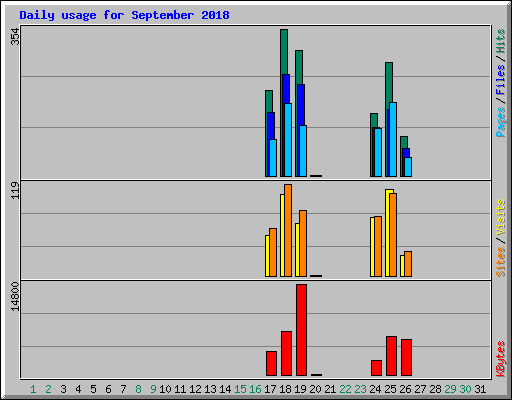
Task: Click the 'Hits' legend label
Action: pos(500,41)
